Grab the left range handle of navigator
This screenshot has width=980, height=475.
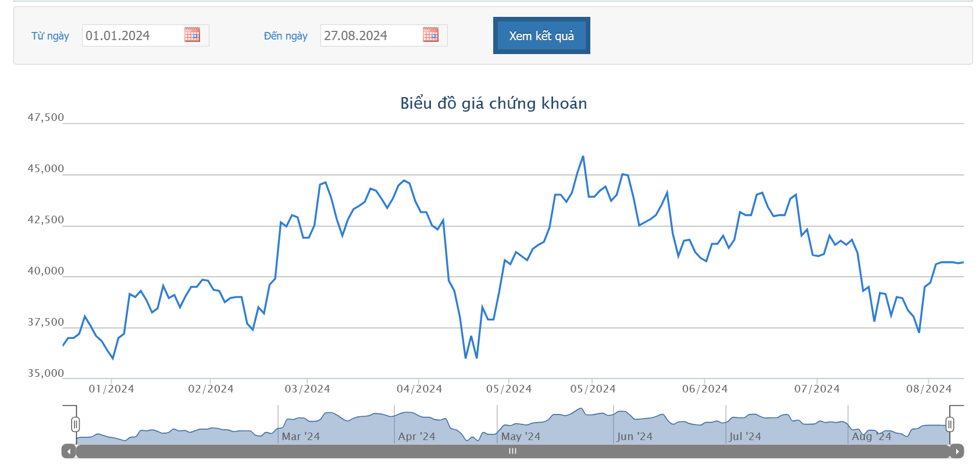tap(76, 424)
